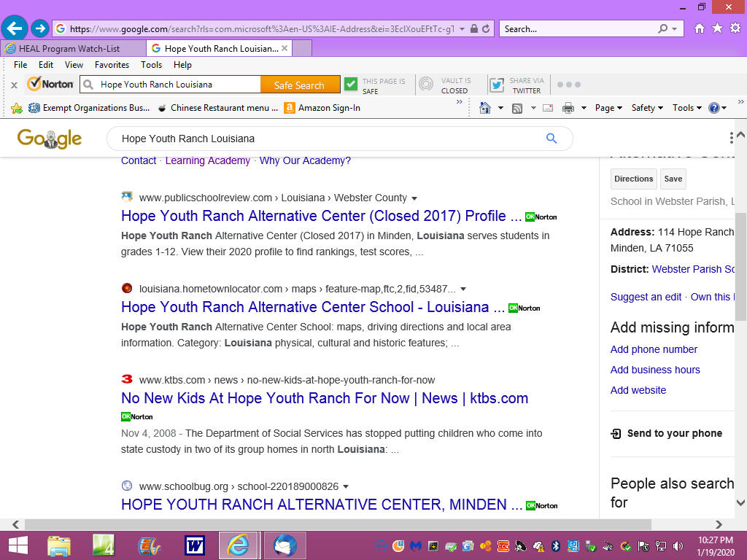Image resolution: width=747 pixels, height=560 pixels.
Task: Open the Safety dropdown menu
Action: (647, 108)
